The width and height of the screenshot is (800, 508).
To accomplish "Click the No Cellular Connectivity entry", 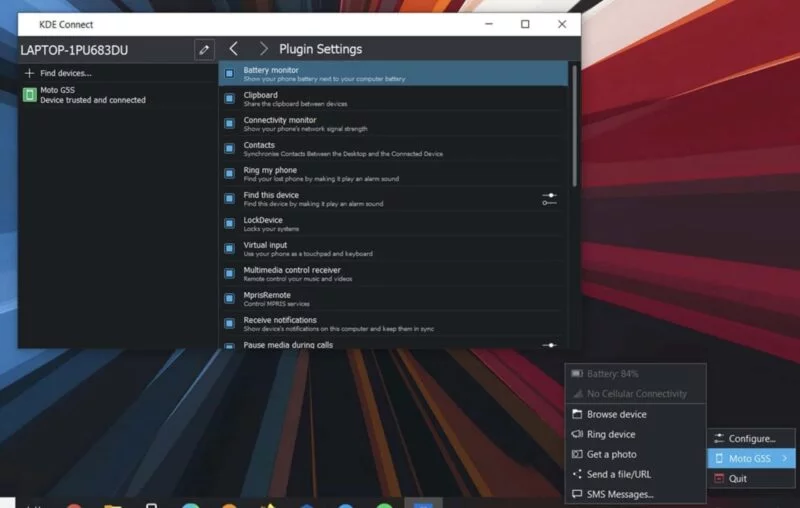I will pyautogui.click(x=635, y=394).
